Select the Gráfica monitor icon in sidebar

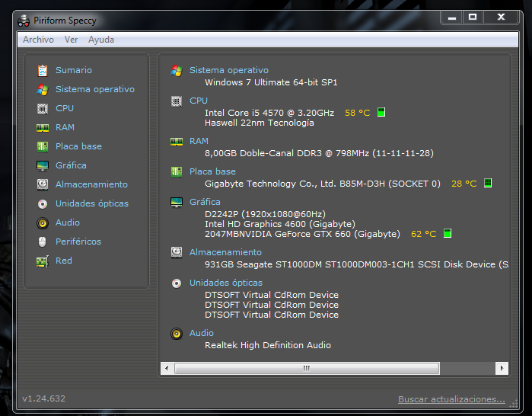43,165
